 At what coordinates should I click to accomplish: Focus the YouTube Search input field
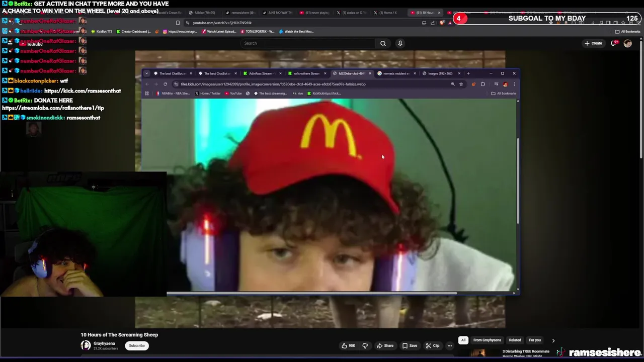(308, 43)
